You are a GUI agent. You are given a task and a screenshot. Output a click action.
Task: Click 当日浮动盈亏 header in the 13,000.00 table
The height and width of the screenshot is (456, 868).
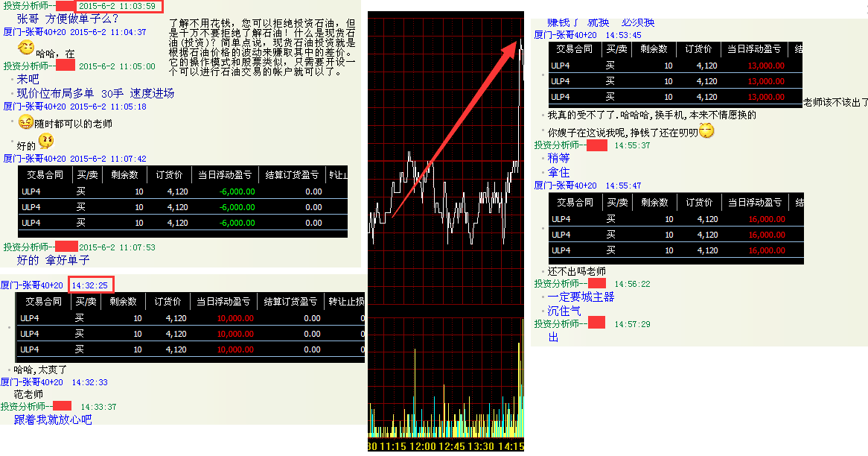tap(754, 48)
